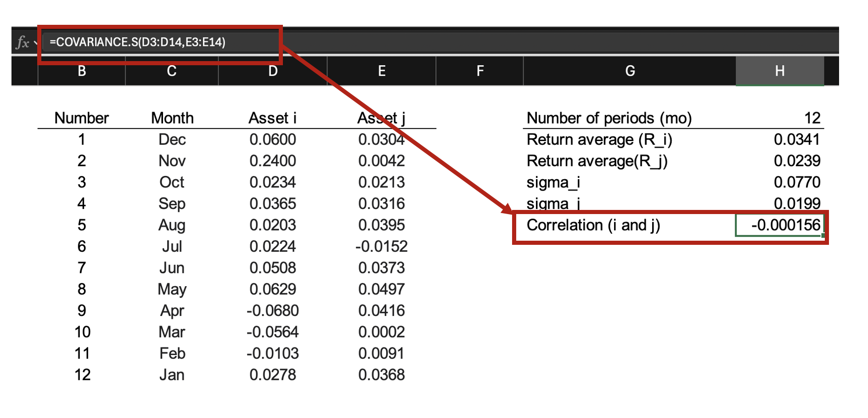
Task: Click the Month header cell
Action: pos(172,118)
